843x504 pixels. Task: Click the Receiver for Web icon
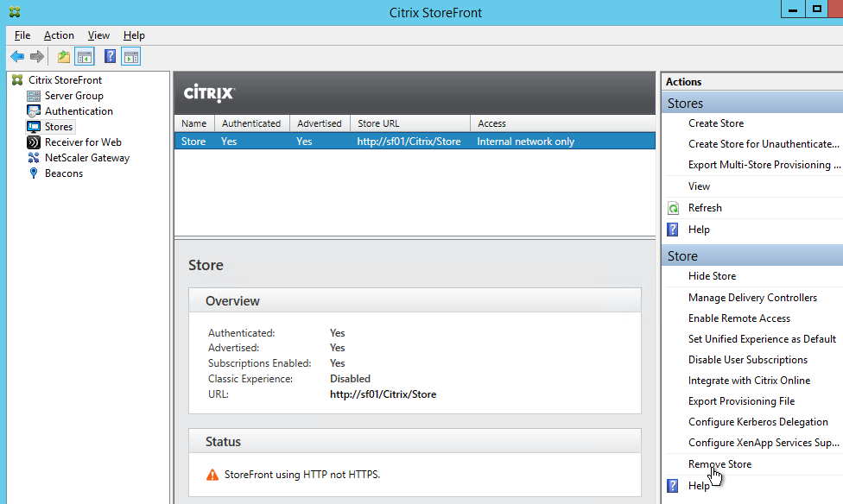34,142
